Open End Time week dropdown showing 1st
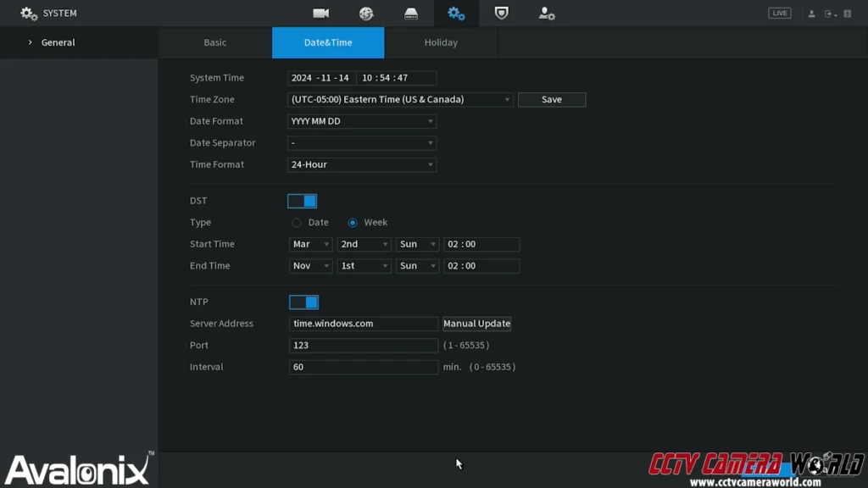This screenshot has width=868, height=488. point(364,265)
